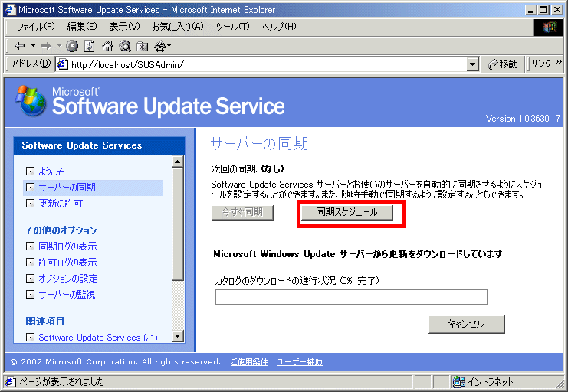Open the お気に入り(A) menu
The width and height of the screenshot is (568, 392).
[x=178, y=27]
